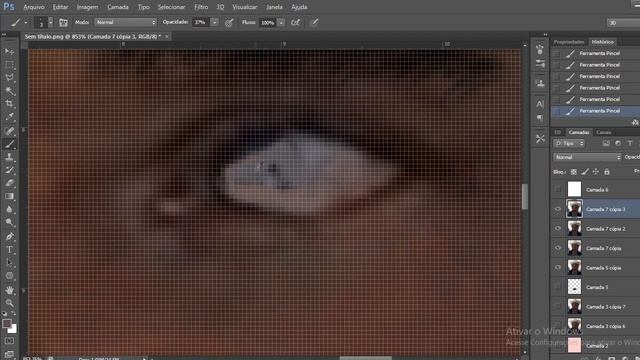
Task: Select the Camada 5 cópia layer name
Action: coord(604,268)
